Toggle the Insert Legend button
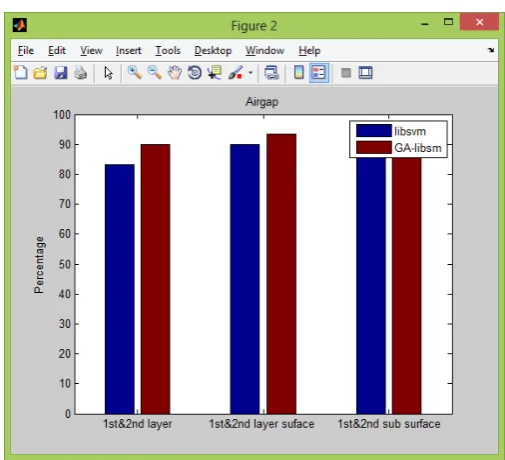 [319, 72]
